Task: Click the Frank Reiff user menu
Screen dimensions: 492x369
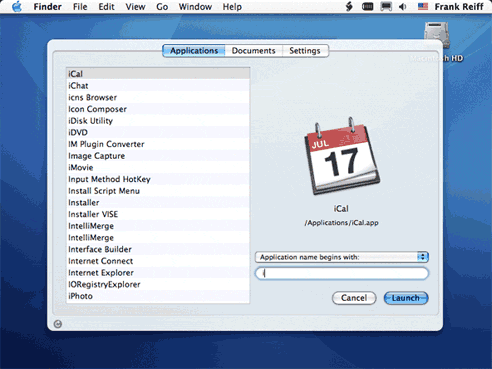Action: coord(459,7)
